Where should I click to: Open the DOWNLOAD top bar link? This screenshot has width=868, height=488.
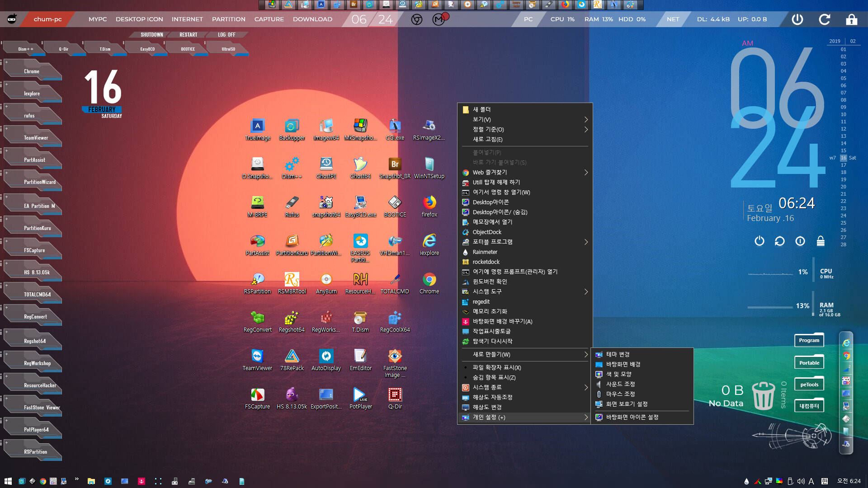(312, 19)
